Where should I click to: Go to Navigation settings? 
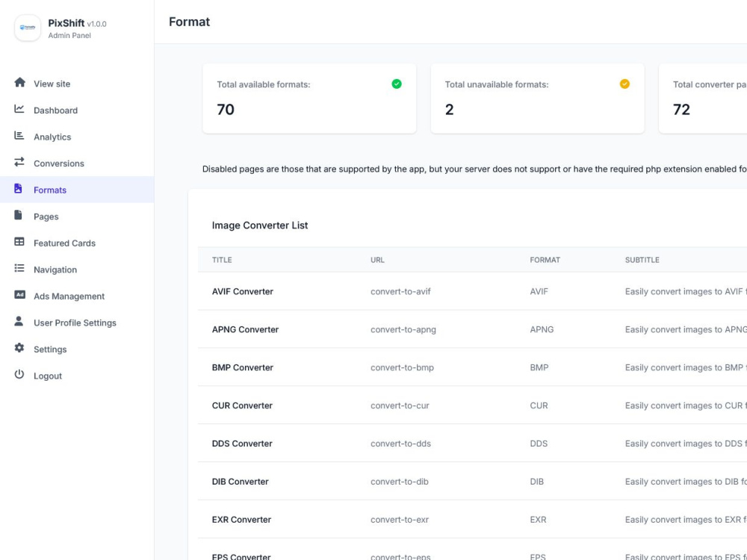[77, 270]
